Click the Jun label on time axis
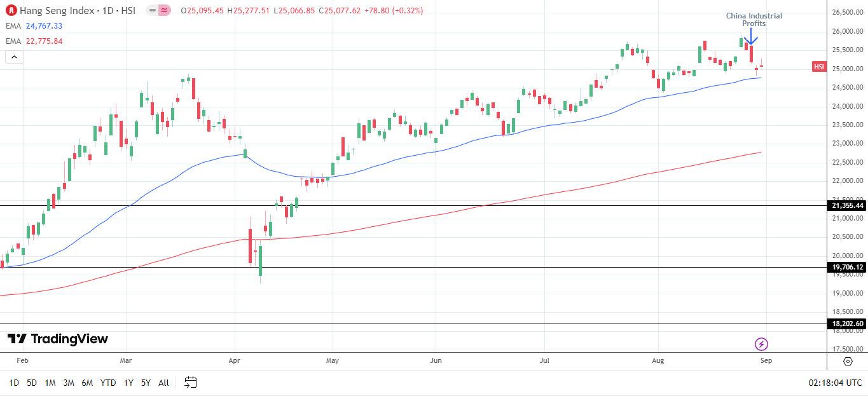The image size is (868, 396). [x=436, y=361]
